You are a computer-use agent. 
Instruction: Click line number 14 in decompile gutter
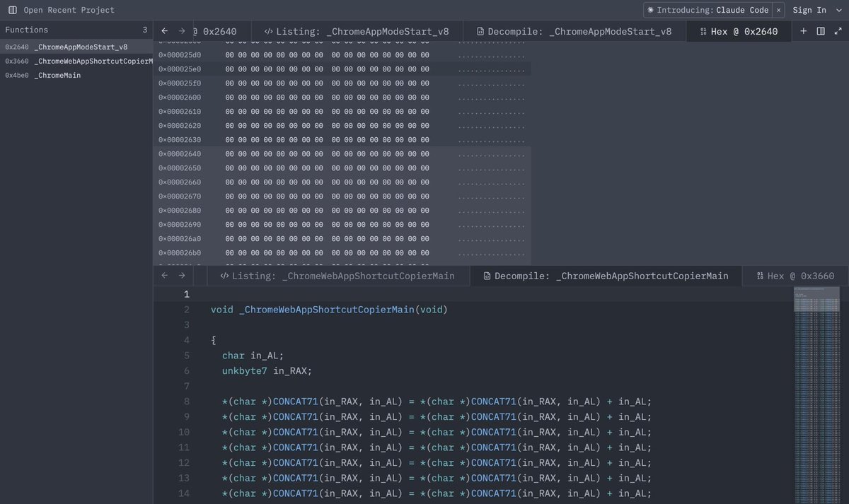tap(184, 493)
